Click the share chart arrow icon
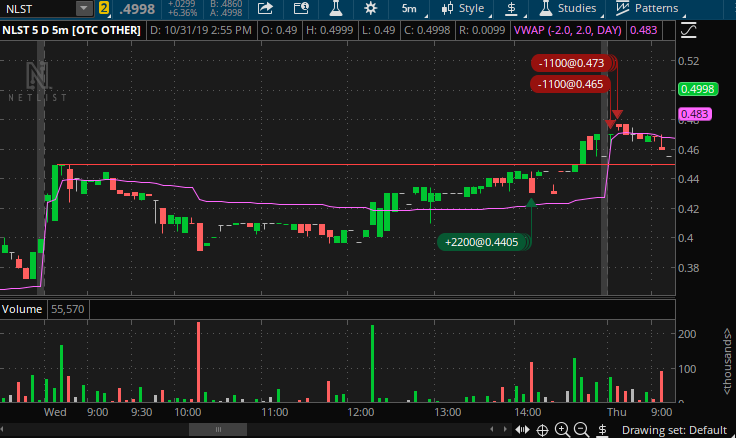The width and height of the screenshot is (736, 438). click(x=265, y=8)
